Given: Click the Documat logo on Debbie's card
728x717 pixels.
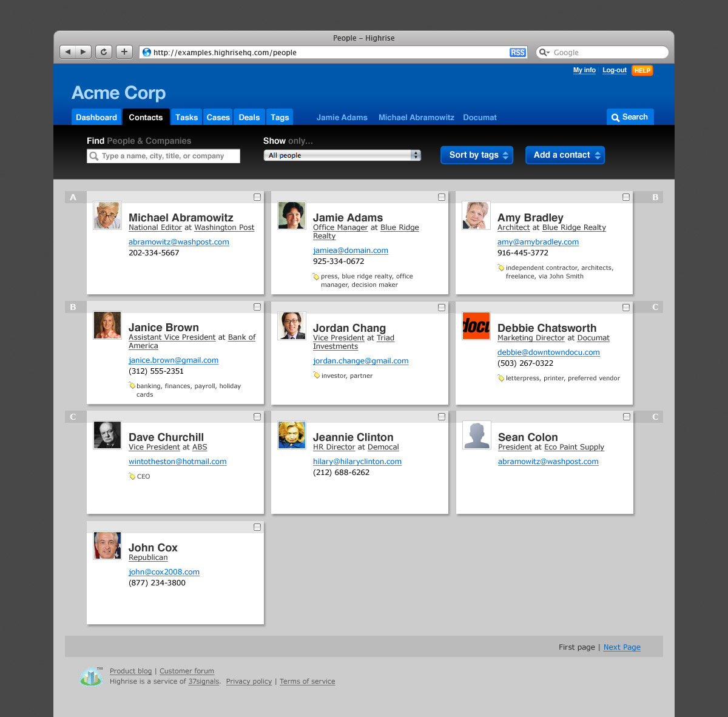Looking at the screenshot, I should (x=476, y=326).
